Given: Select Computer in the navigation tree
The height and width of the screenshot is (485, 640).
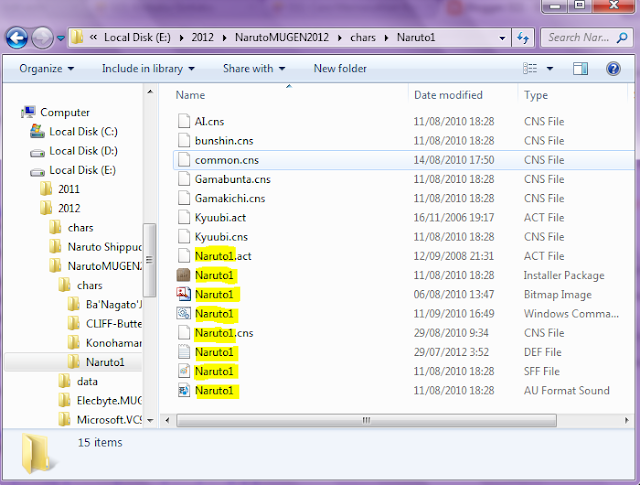Looking at the screenshot, I should [64, 112].
